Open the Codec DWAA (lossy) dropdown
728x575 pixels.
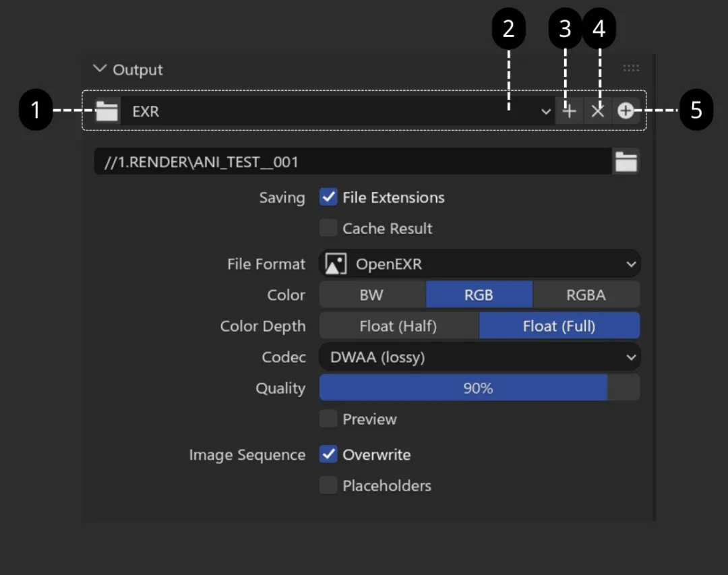pyautogui.click(x=479, y=357)
